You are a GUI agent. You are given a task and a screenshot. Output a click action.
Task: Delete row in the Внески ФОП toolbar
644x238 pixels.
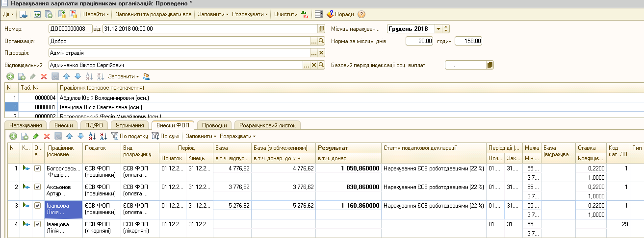[47, 136]
